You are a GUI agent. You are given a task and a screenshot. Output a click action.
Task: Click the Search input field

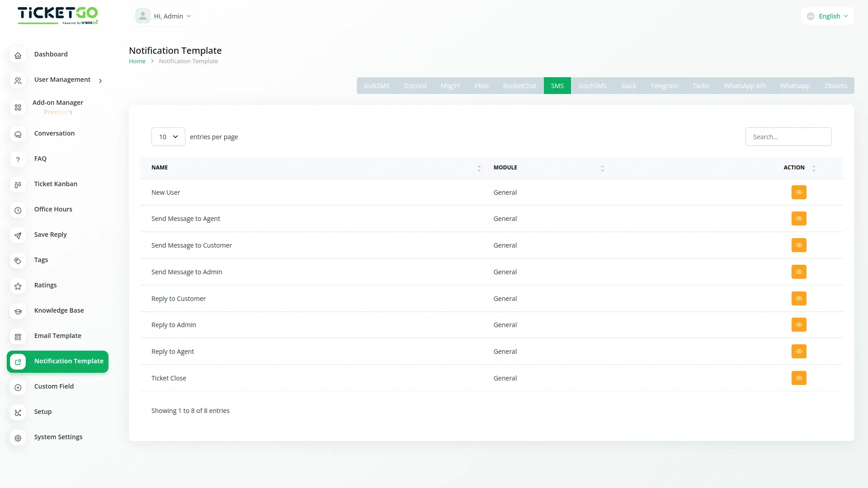pos(788,136)
